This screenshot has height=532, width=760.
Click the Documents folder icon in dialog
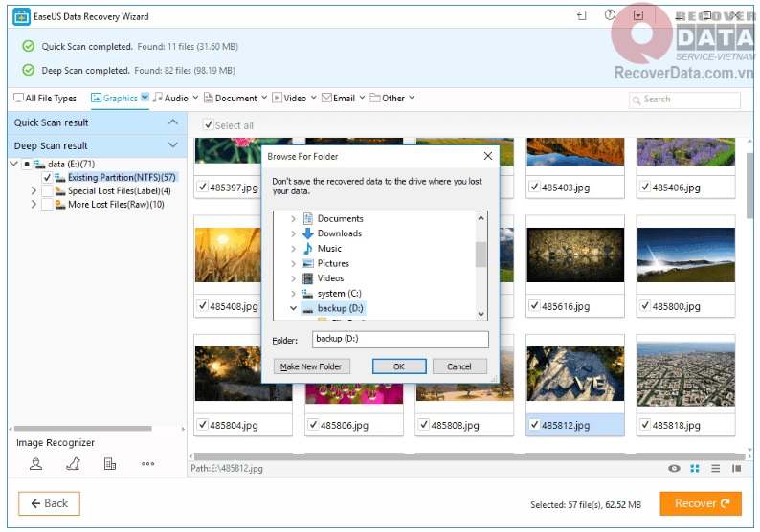pyautogui.click(x=308, y=218)
